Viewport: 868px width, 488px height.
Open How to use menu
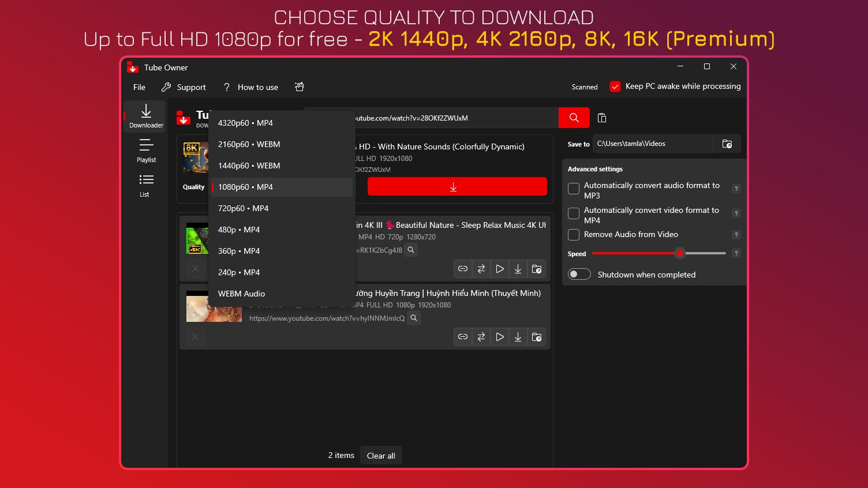click(x=250, y=87)
